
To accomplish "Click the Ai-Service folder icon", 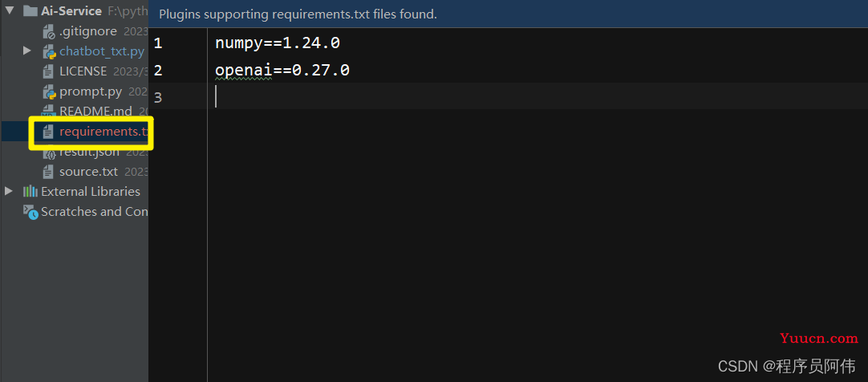I will click(30, 11).
